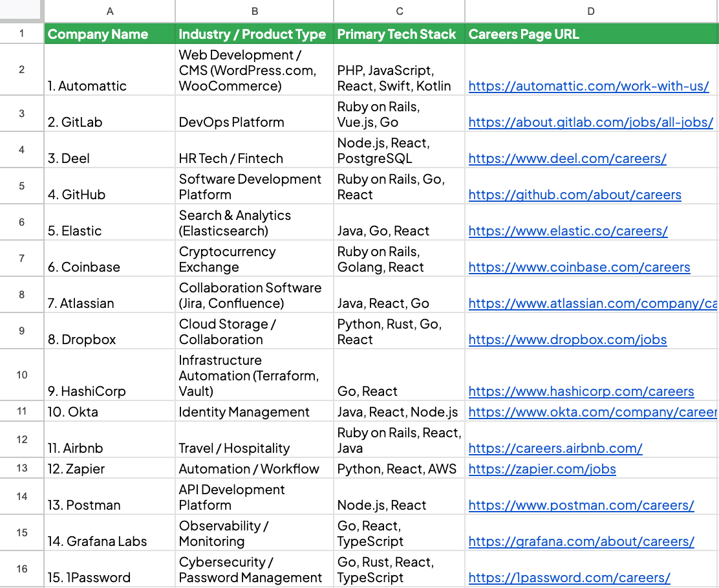Open the GitLab jobs hyperlink
Image resolution: width=719 pixels, height=588 pixels.
point(590,122)
